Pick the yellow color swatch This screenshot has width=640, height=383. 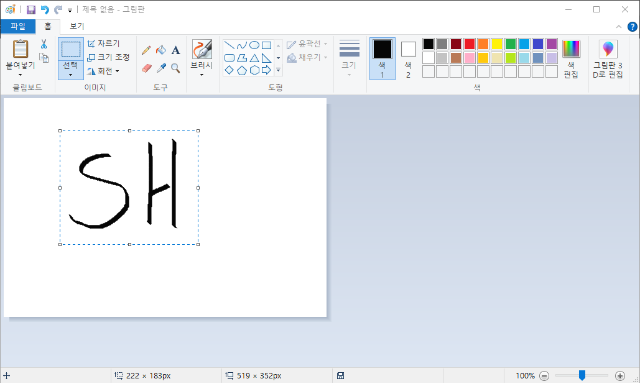click(497, 44)
